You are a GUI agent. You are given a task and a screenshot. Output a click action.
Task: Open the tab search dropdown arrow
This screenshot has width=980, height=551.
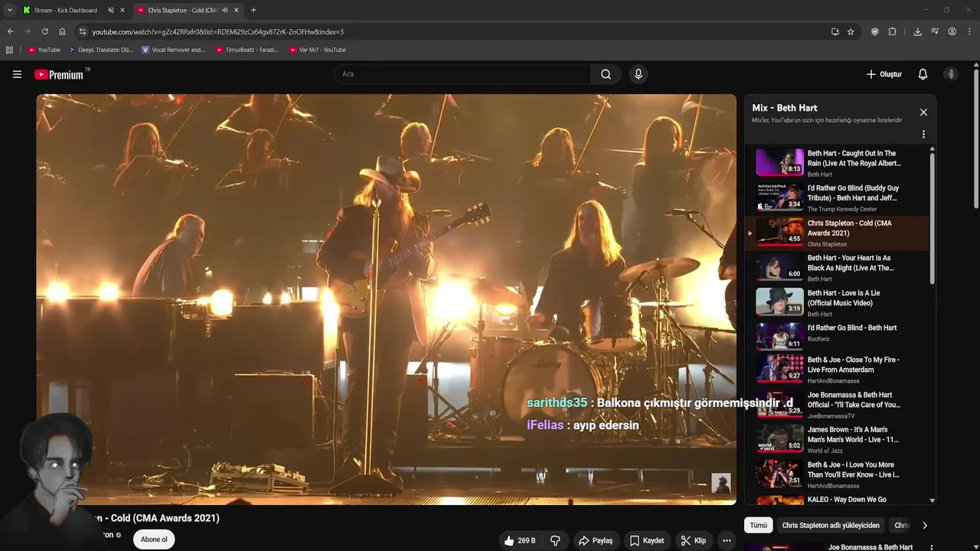9,10
